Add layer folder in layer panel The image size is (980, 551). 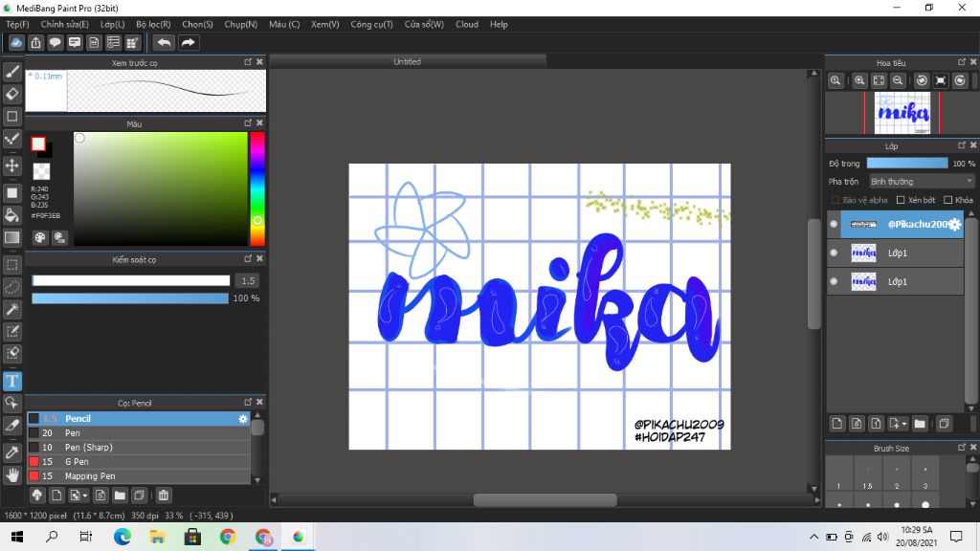(920, 424)
